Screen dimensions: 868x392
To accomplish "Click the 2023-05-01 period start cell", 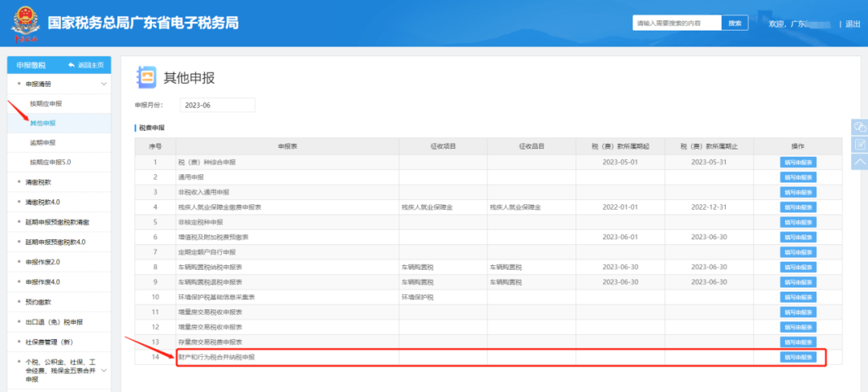I will coord(620,162).
